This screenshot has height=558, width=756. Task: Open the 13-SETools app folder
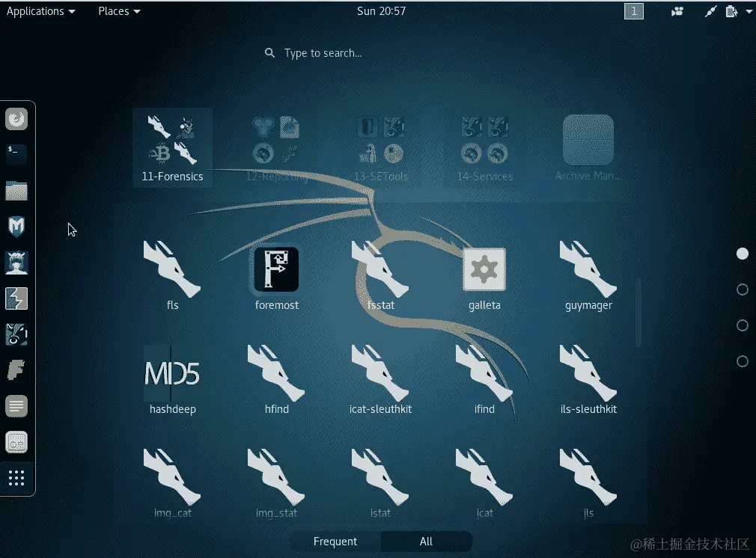point(380,147)
